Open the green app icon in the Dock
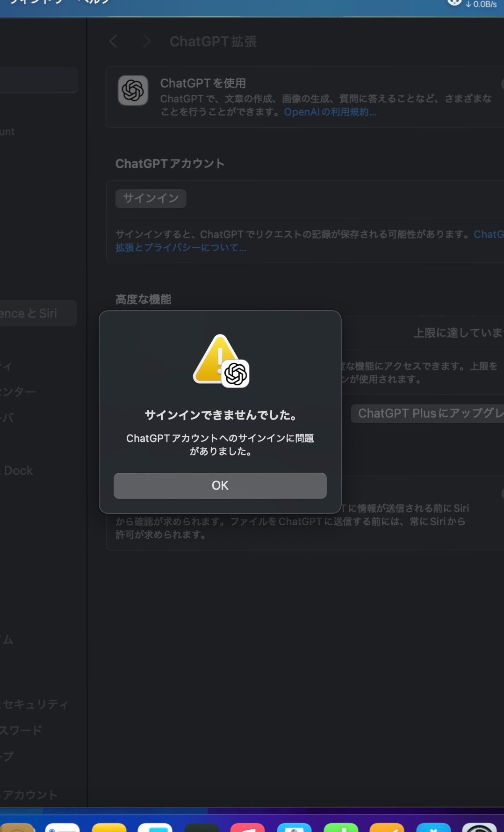Viewport: 504px width, 832px height. point(341,827)
